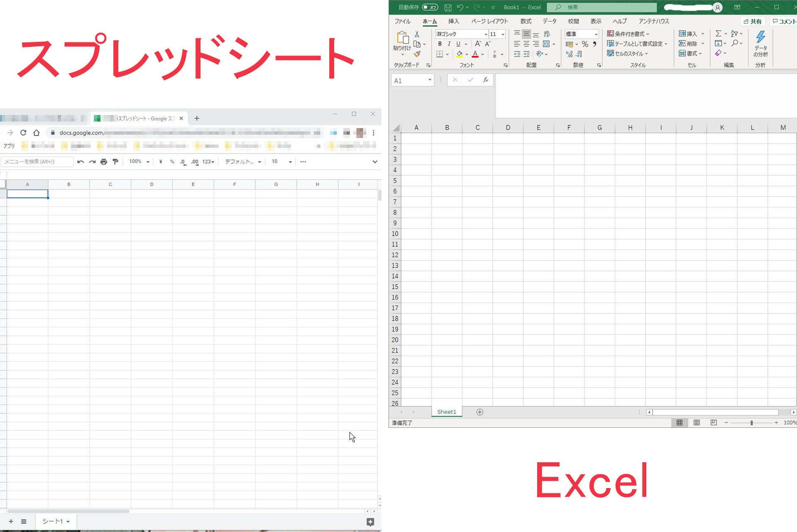
Task: Toggle Underline in the Excel ribbon
Action: click(x=458, y=44)
